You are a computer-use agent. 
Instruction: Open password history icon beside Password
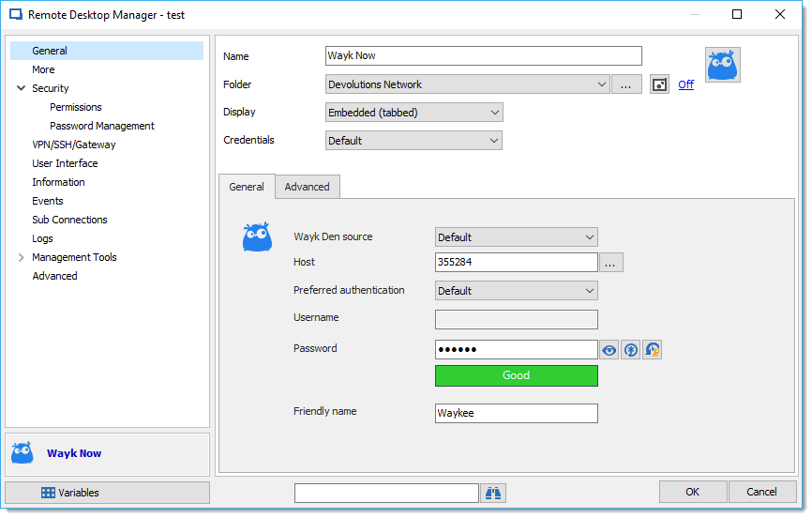click(x=652, y=350)
